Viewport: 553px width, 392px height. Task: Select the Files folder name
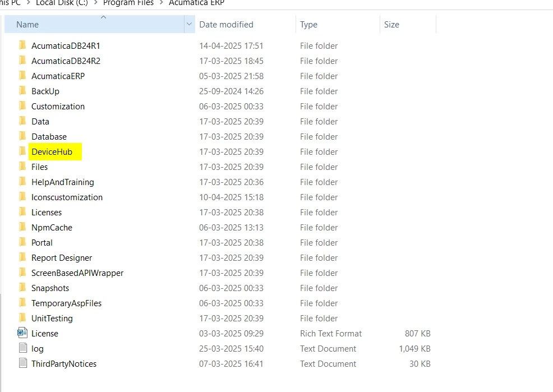click(x=39, y=167)
